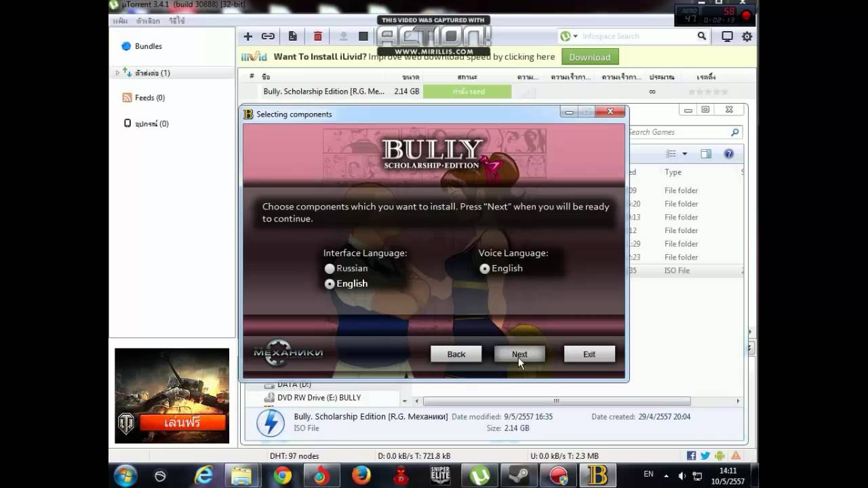
Task: Click the Back button in installer
Action: coord(456,354)
